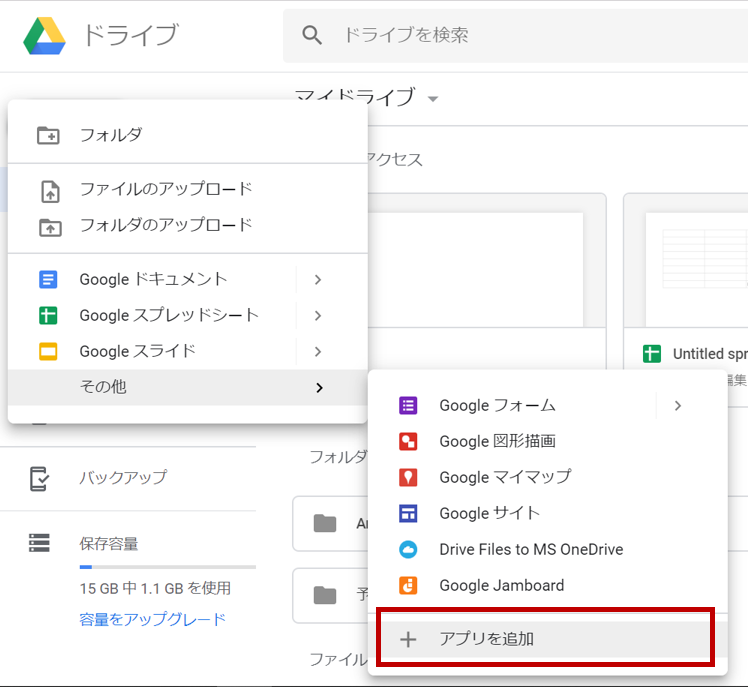Viewport: 748px width, 687px height.
Task: Click the new folder icon
Action: (x=48, y=135)
